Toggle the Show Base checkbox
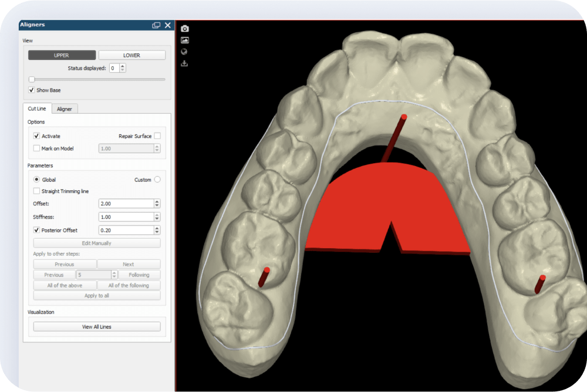 (32, 90)
